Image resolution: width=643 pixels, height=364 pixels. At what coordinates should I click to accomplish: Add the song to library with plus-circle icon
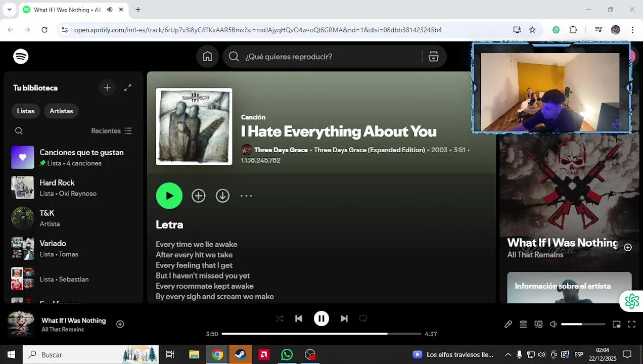[198, 196]
